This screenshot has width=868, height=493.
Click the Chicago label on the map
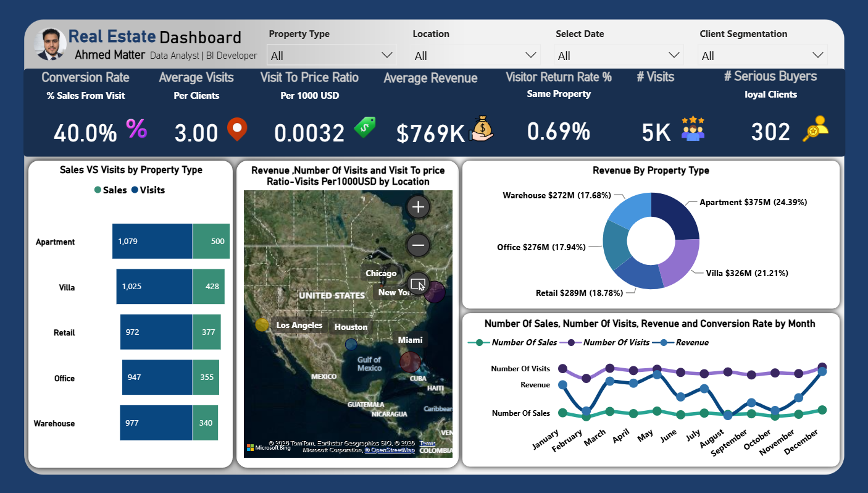click(381, 273)
